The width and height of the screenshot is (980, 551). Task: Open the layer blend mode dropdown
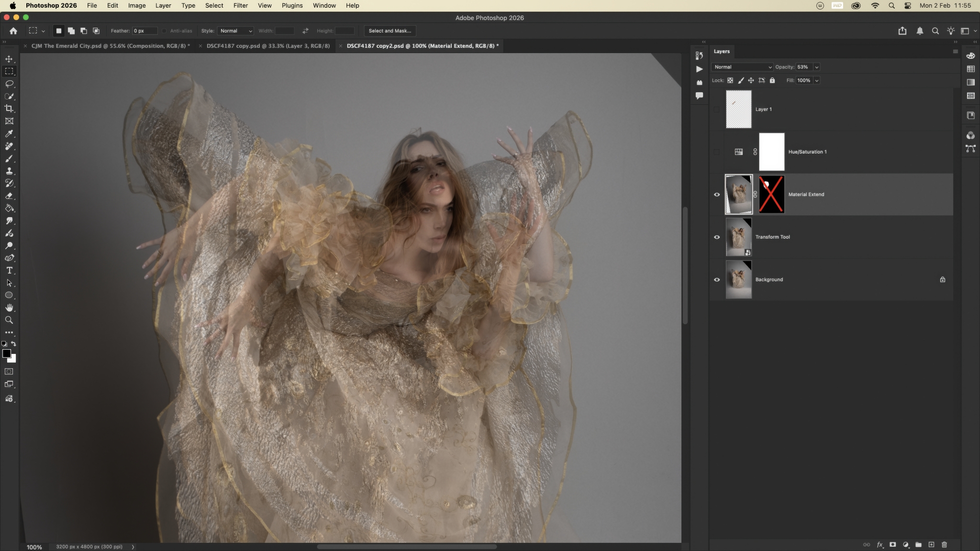[742, 67]
